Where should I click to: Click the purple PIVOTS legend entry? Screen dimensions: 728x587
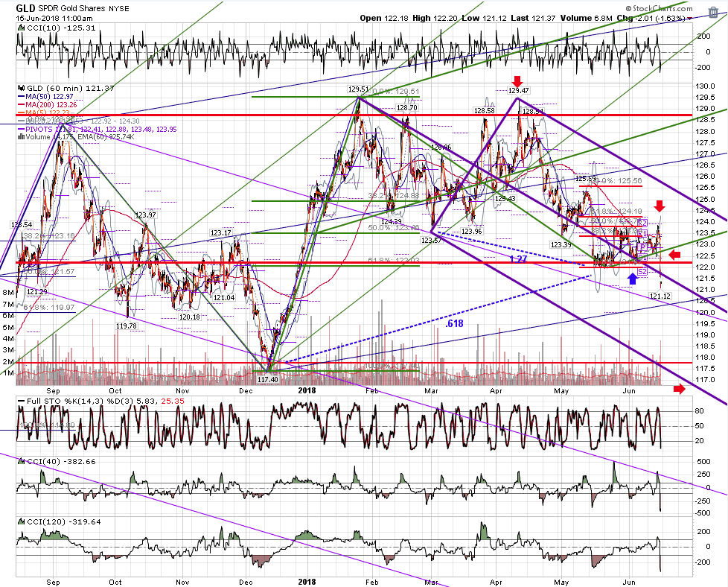point(98,129)
